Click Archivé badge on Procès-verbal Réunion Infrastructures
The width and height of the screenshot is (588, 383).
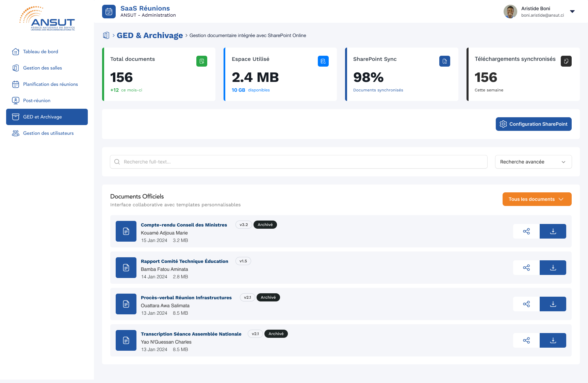click(268, 297)
